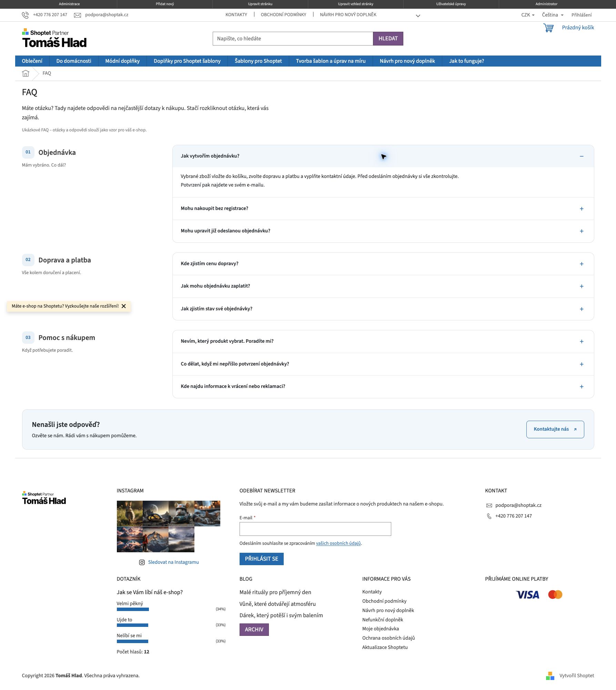Click the Instagram icon near Sledovat na Instagramu
The image size is (616, 690).
[142, 562]
